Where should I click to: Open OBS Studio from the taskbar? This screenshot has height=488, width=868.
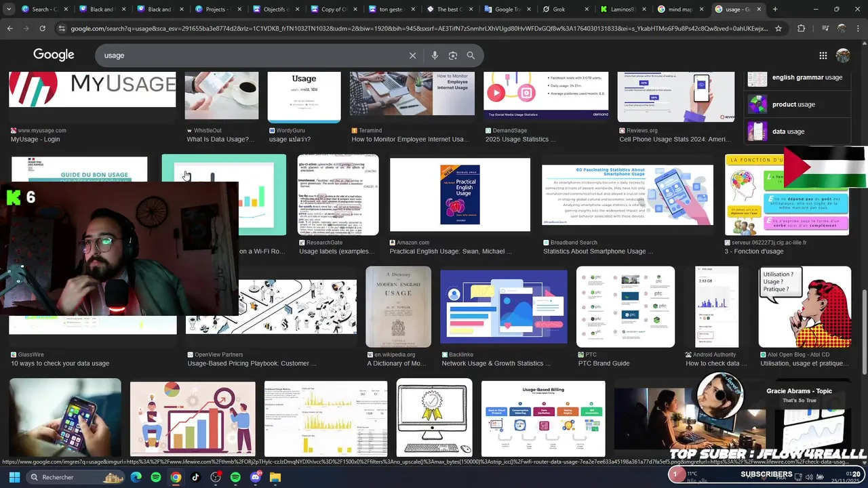coord(216,477)
